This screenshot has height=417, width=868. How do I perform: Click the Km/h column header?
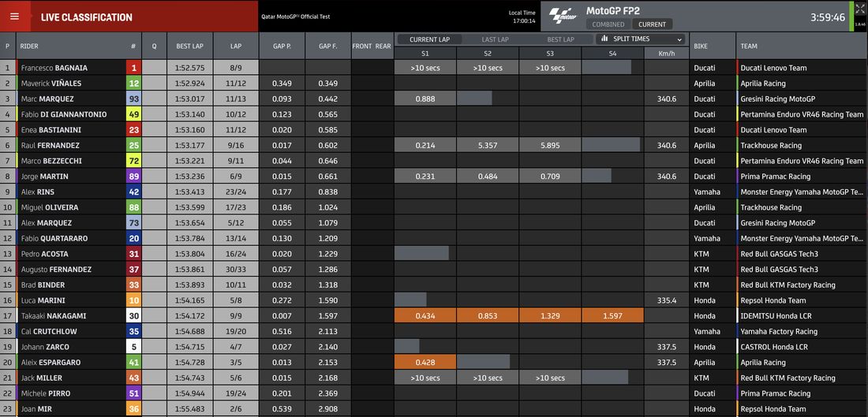point(667,54)
